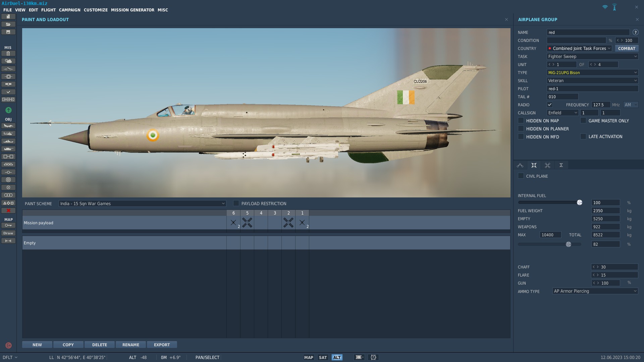Enable the Payload Restriction checkbox
The width and height of the screenshot is (644, 362).
236,203
